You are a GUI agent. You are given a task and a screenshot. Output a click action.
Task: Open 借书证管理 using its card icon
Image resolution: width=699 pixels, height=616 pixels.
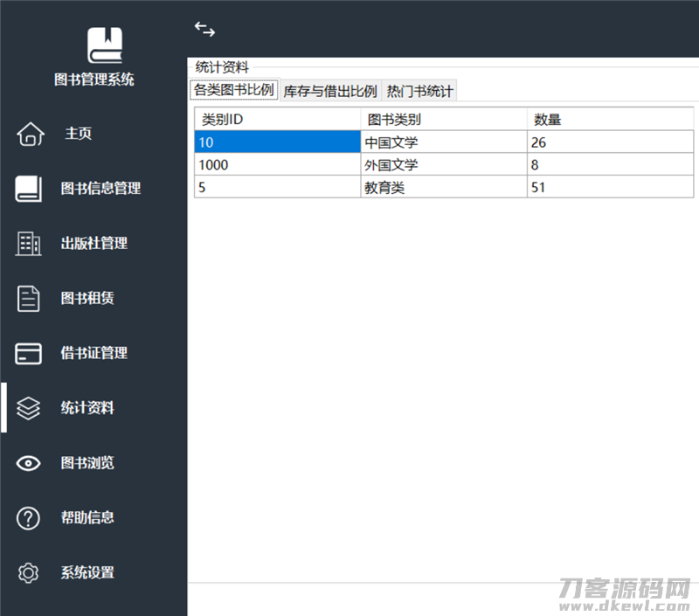pos(29,353)
